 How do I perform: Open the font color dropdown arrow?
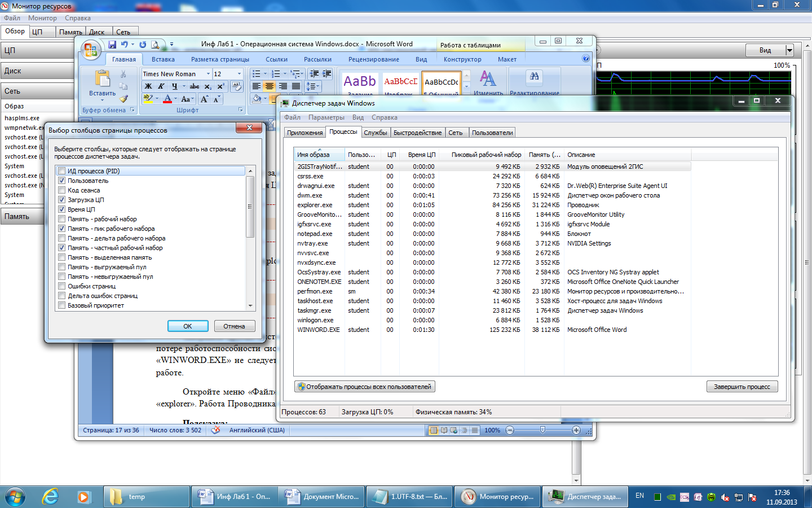tap(175, 99)
